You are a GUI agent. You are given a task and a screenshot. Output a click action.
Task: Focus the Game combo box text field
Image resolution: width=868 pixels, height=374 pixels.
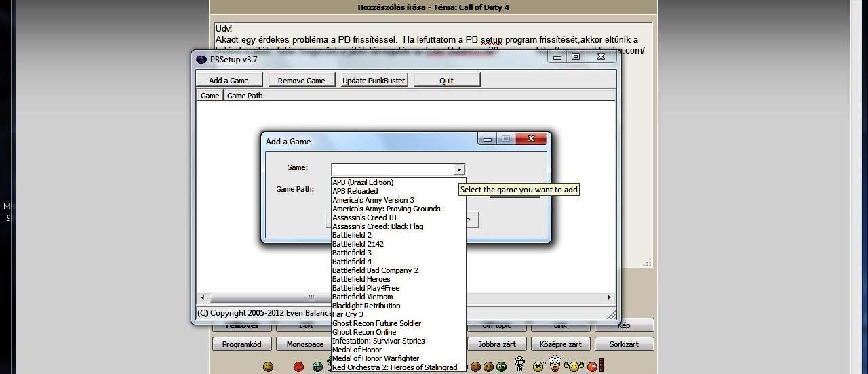[393, 170]
